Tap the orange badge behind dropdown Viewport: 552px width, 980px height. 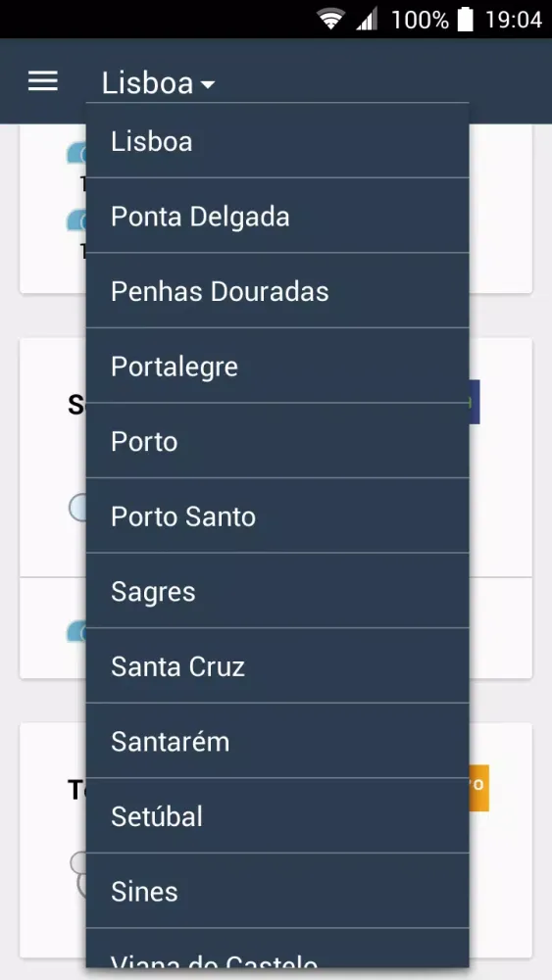click(x=478, y=788)
